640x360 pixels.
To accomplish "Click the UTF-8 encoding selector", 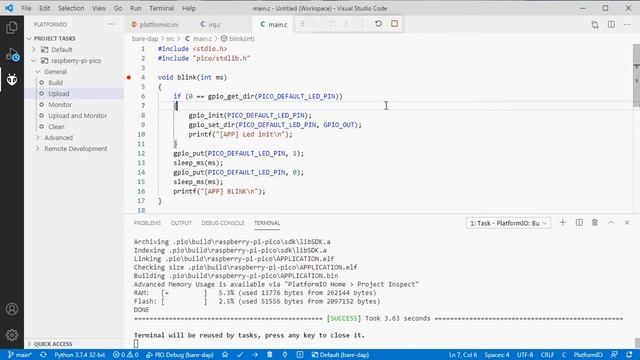I will [525, 355].
